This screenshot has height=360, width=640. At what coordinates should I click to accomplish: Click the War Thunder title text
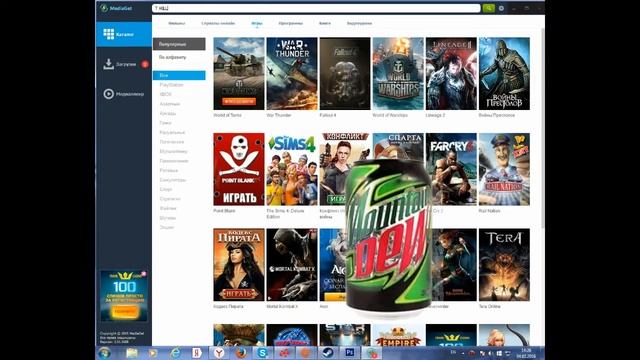coord(279,116)
